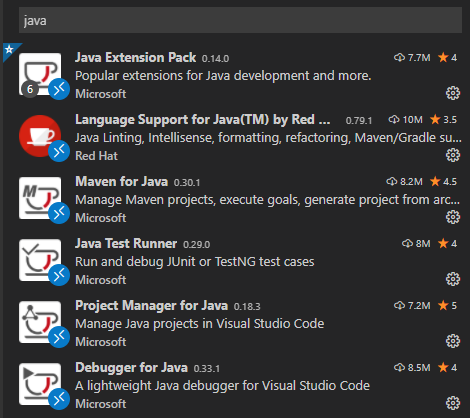Click remote badge on Java Test Runner icon
Image resolution: width=470 pixels, height=418 pixels.
59,275
